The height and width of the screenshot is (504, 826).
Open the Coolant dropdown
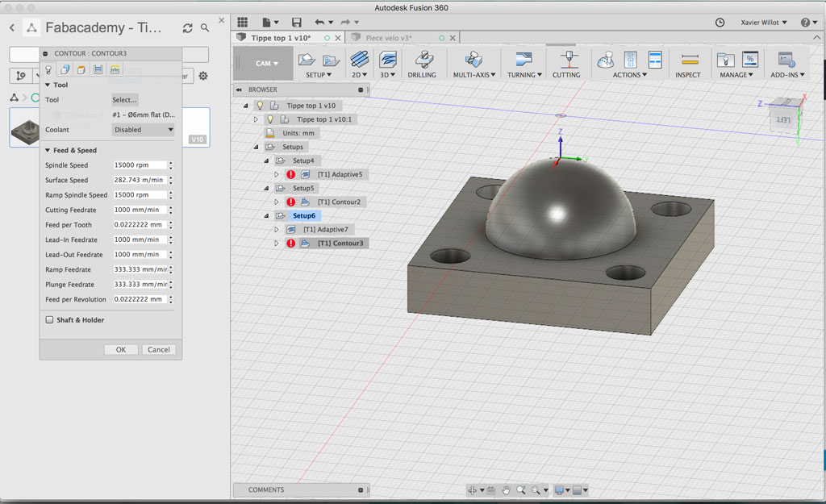[x=143, y=130]
